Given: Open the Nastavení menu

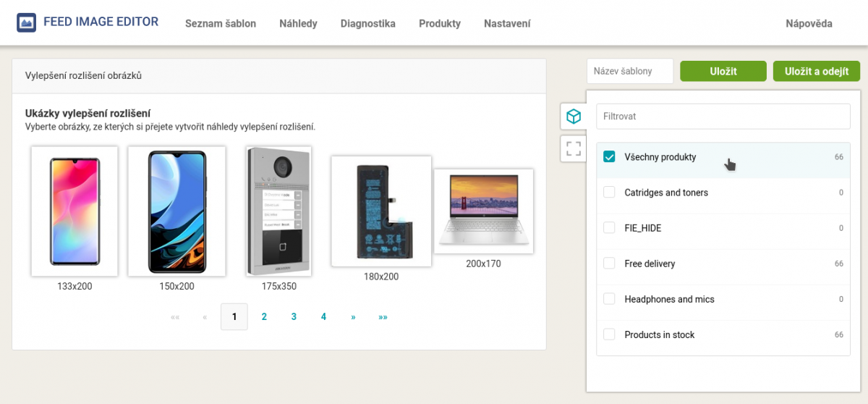Looking at the screenshot, I should click(x=507, y=23).
